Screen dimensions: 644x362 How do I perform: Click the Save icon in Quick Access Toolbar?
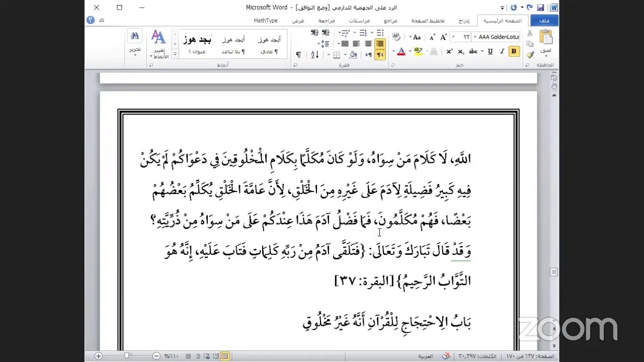click(540, 8)
